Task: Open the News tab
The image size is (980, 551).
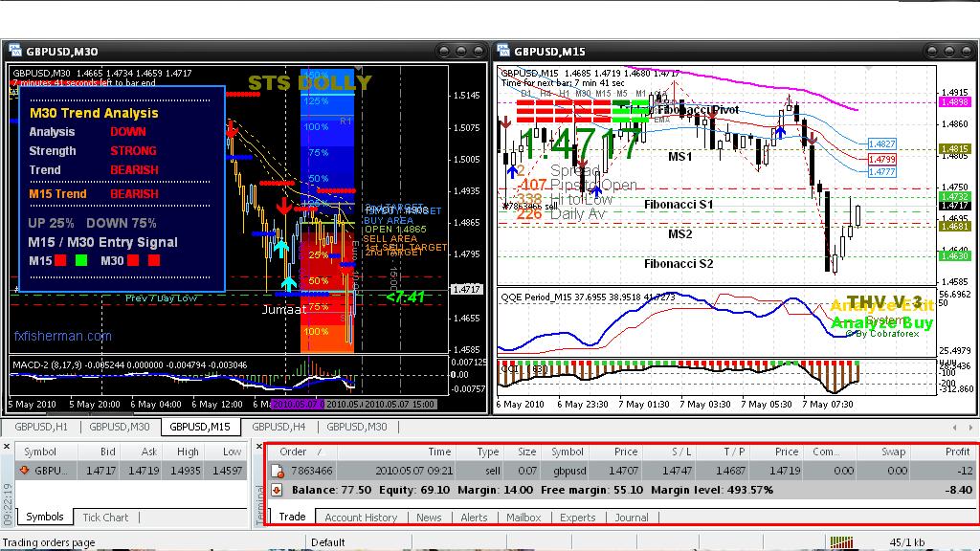Action: [x=429, y=518]
